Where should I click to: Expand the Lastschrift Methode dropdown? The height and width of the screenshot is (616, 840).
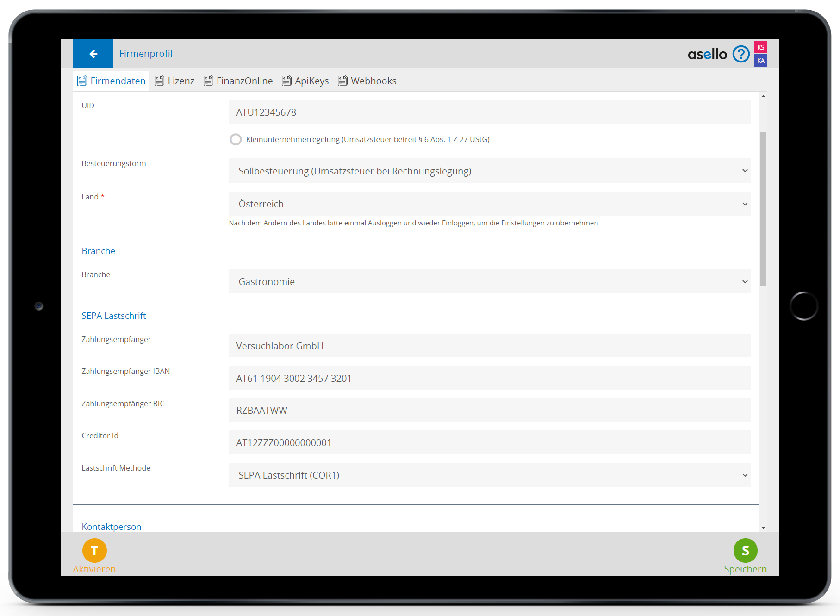(489, 475)
